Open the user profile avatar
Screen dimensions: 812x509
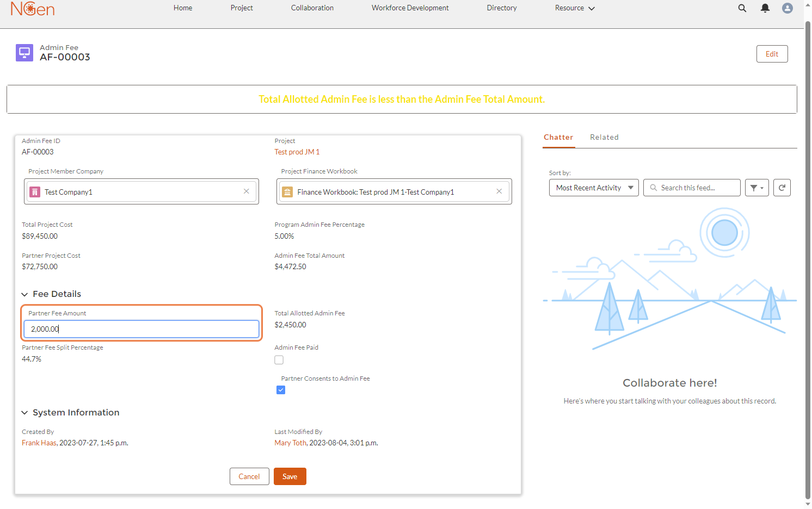(x=788, y=8)
